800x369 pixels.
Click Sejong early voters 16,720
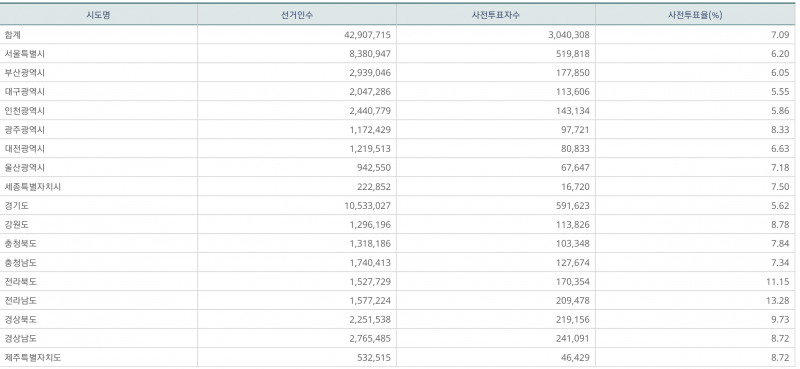click(576, 187)
